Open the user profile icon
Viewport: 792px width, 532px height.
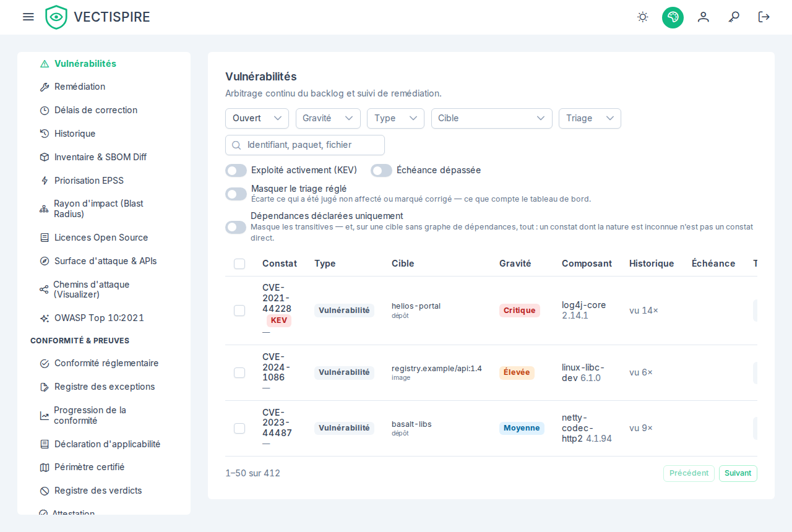click(704, 17)
